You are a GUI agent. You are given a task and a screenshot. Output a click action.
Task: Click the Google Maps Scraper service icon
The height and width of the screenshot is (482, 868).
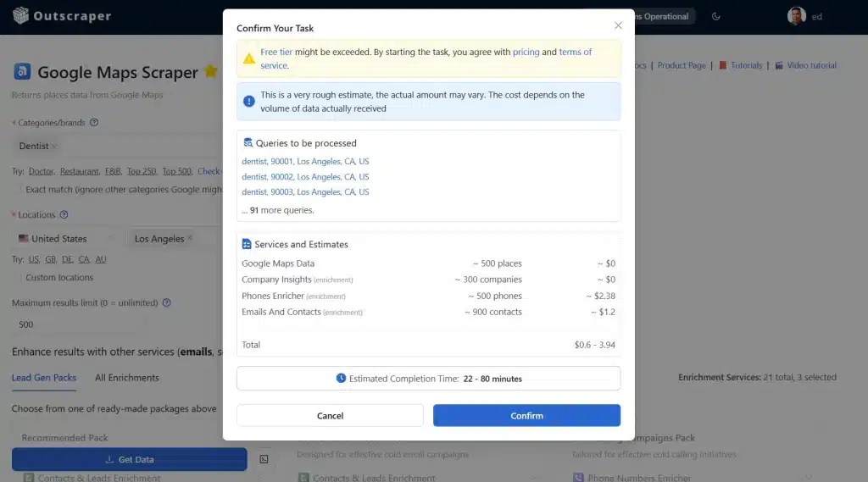point(22,71)
